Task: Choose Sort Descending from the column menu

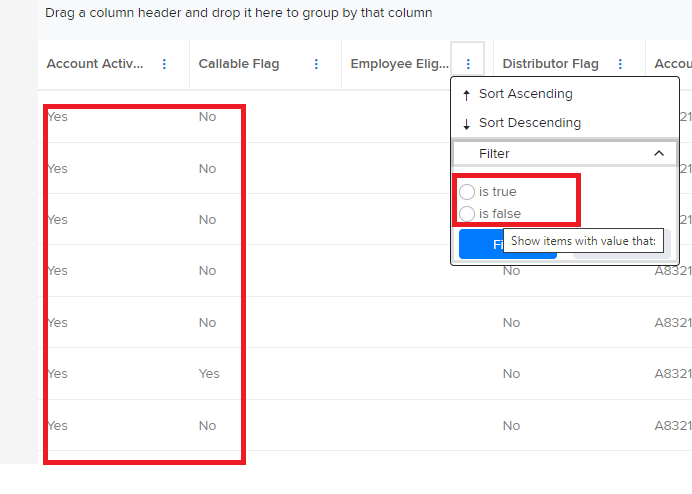Action: 529,123
